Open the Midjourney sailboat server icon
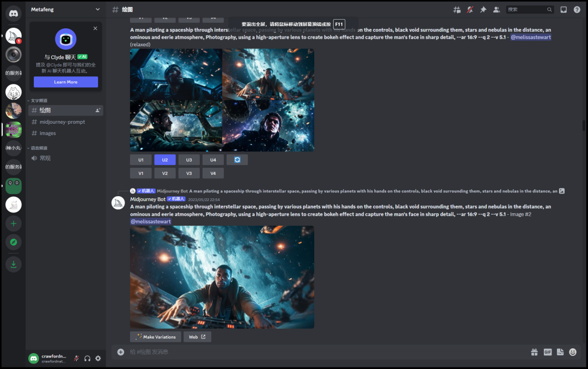The height and width of the screenshot is (369, 588). 14,36
